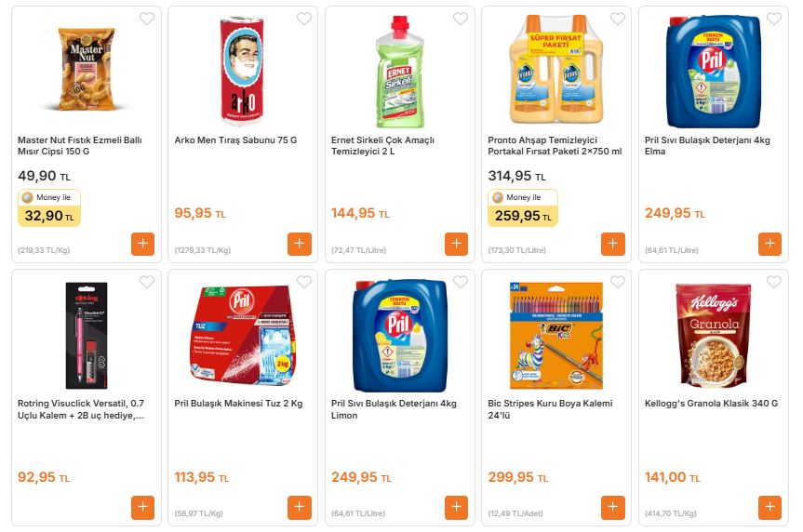Click Money price badge on Master Nut
The height and width of the screenshot is (532, 803).
pyautogui.click(x=49, y=209)
